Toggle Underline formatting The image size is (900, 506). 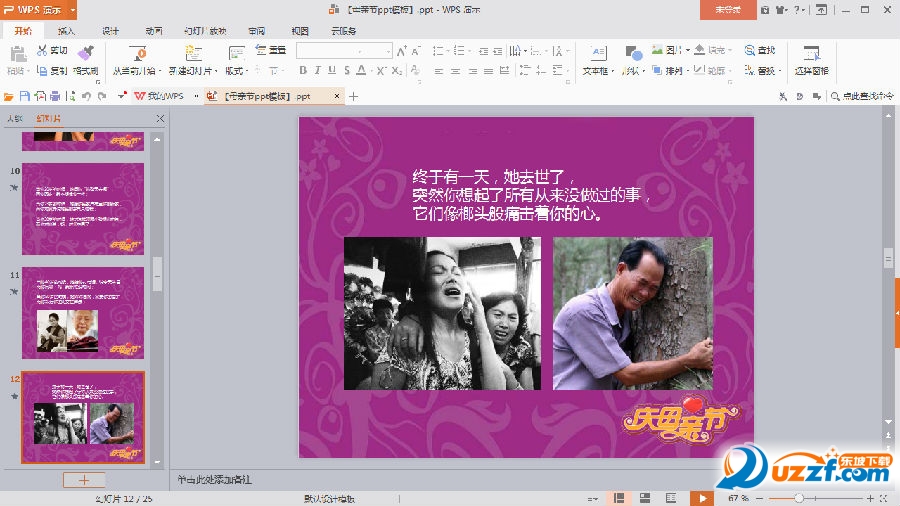click(x=332, y=71)
